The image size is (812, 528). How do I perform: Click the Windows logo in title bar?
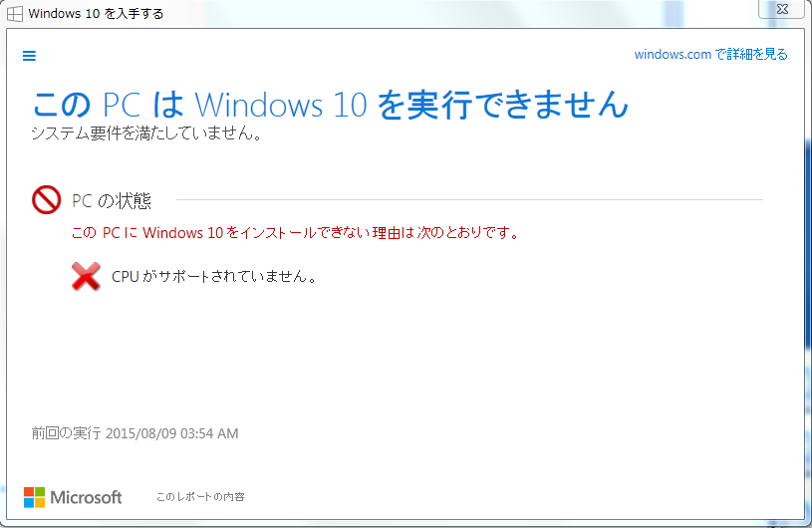pos(15,14)
